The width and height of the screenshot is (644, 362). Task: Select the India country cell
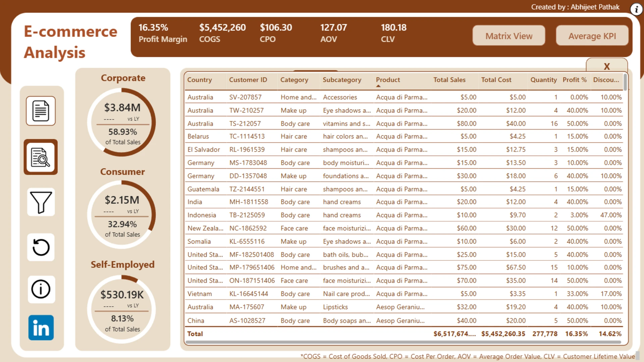195,202
